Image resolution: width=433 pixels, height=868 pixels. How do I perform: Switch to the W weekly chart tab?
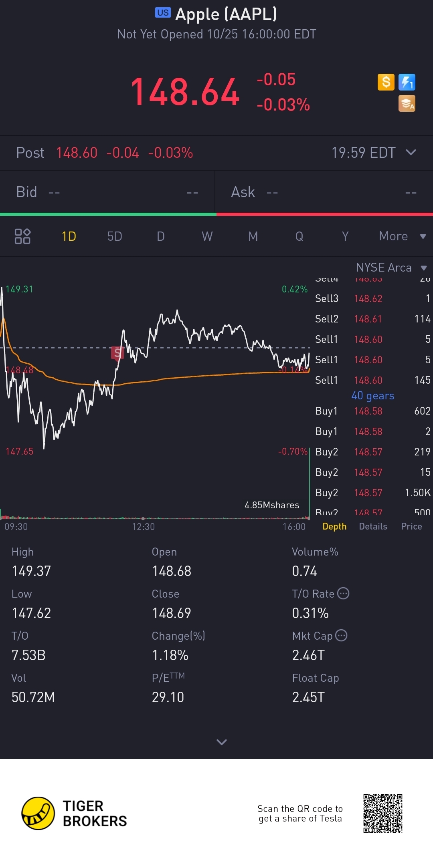[207, 236]
